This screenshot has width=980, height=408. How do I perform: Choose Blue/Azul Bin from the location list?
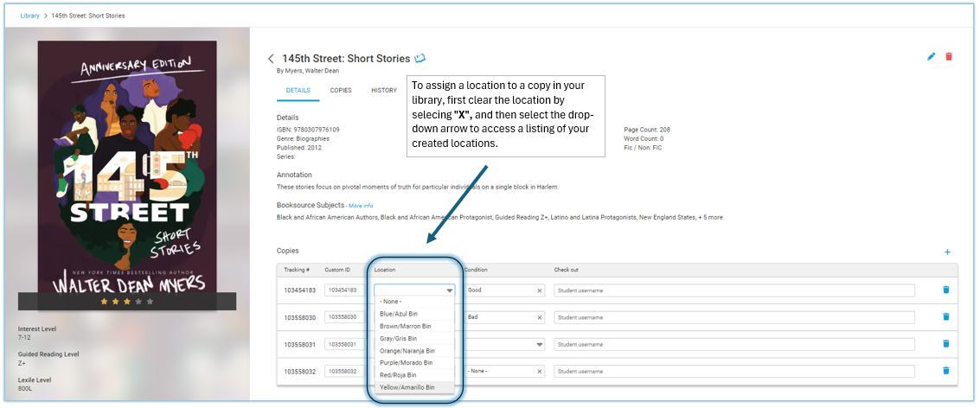(x=414, y=315)
